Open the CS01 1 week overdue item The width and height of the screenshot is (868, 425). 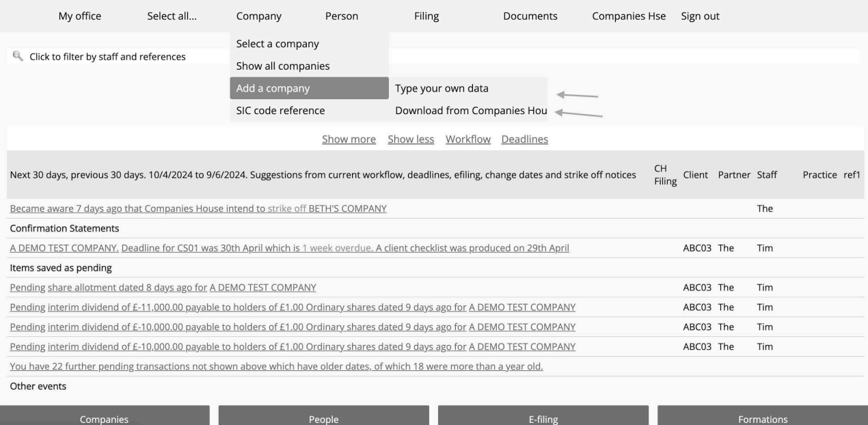tap(290, 248)
